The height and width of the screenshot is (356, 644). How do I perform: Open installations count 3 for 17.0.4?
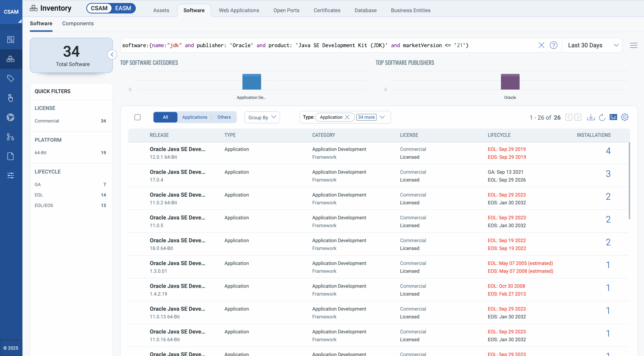(x=608, y=174)
